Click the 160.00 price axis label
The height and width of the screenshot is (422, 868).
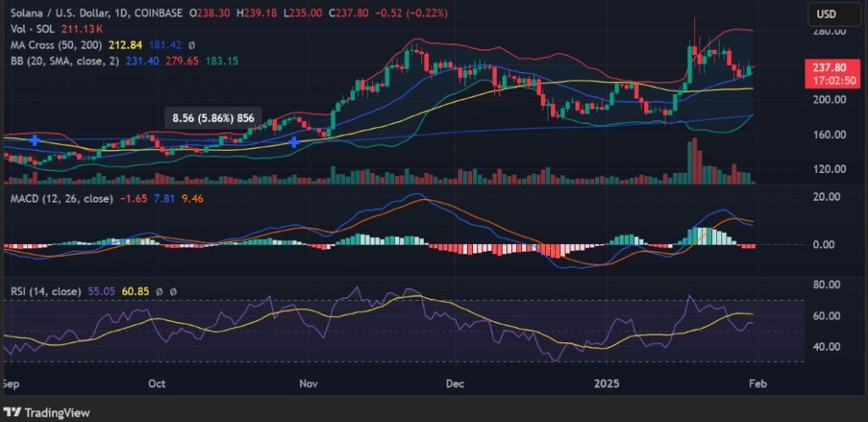(x=829, y=135)
